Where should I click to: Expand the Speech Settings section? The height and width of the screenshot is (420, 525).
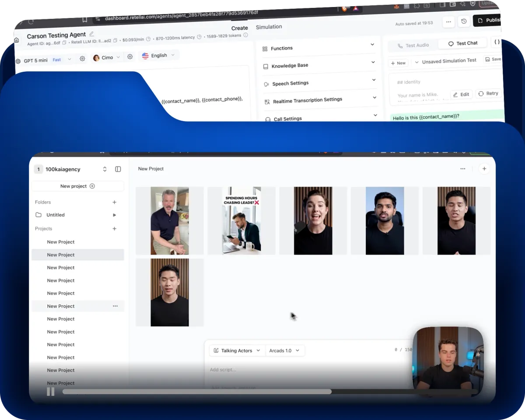click(x=319, y=82)
